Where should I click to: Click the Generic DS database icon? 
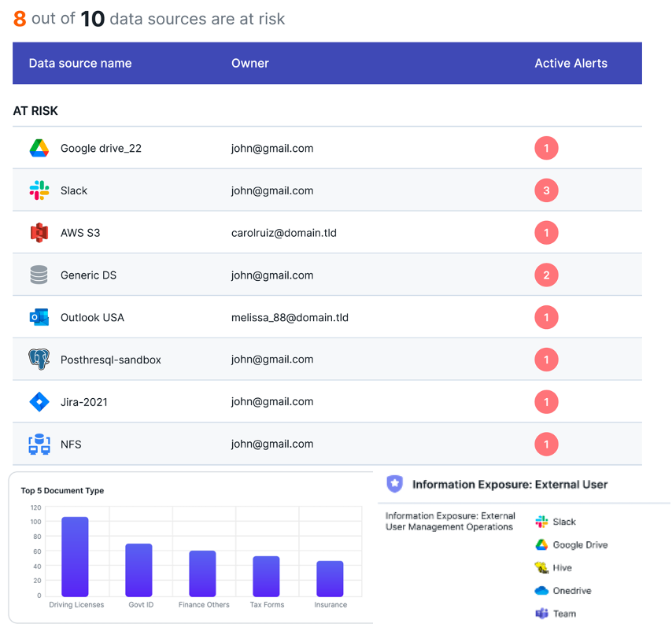pos(39,275)
